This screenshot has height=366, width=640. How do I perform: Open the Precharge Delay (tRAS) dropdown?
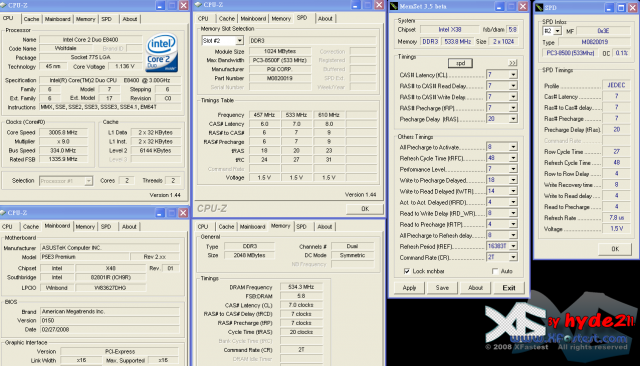[x=513, y=119]
